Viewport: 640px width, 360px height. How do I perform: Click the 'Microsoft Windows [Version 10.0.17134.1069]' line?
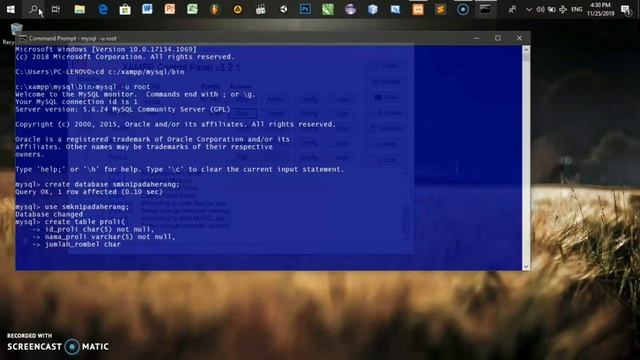tap(106, 49)
